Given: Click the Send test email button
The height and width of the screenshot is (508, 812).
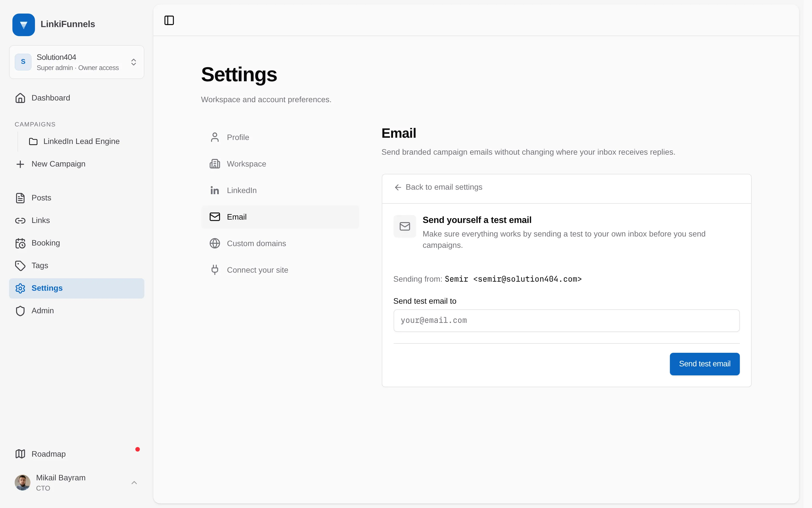Looking at the screenshot, I should 705,364.
